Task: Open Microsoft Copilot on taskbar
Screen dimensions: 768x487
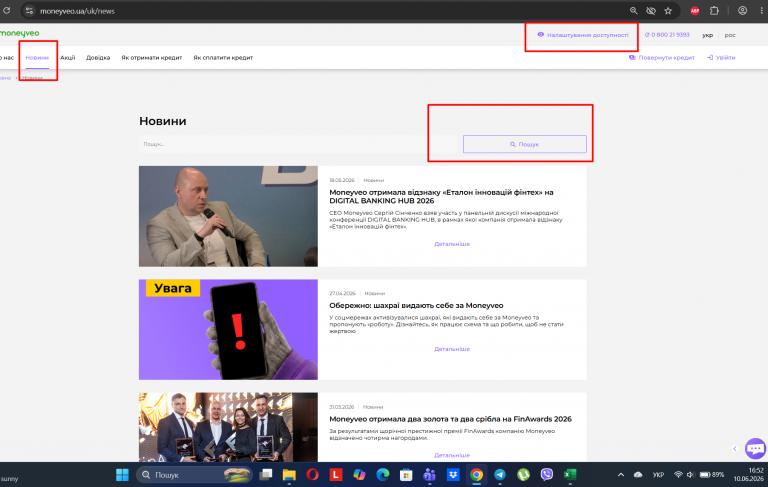Action: coord(360,475)
